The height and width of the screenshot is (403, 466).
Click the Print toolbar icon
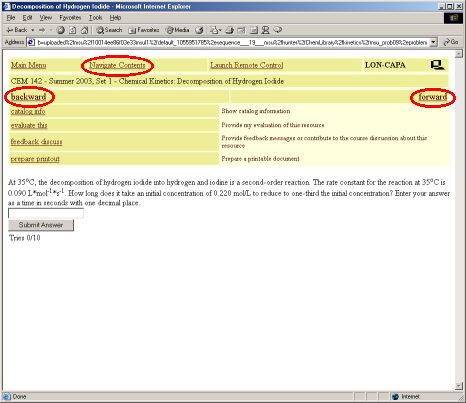coord(229,30)
